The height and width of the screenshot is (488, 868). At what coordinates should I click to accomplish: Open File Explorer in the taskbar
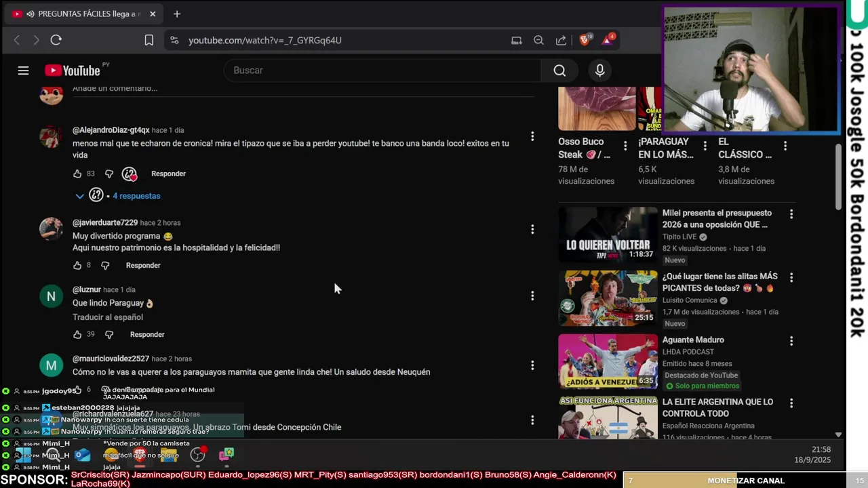pos(169,455)
